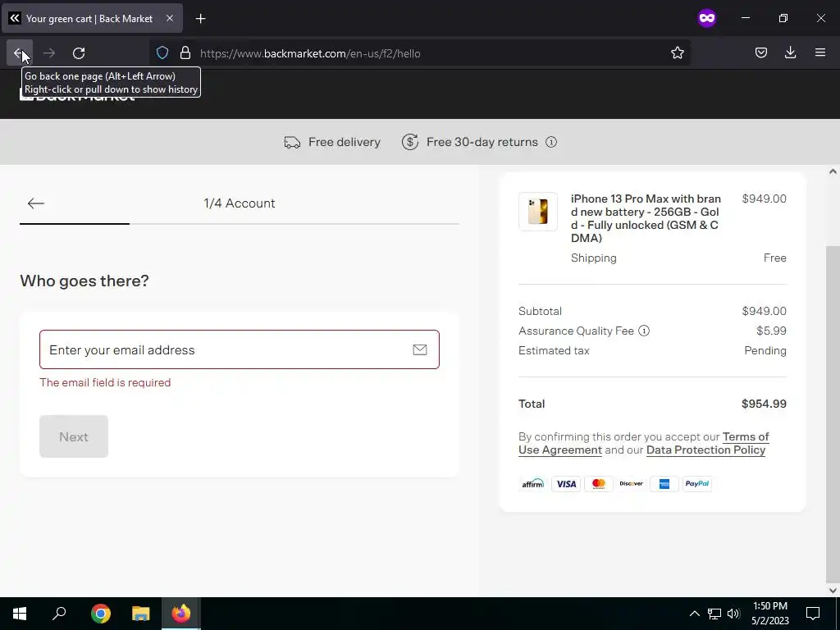Click the Who goes there? heading
Screen dimensions: 840x630
tap(84, 281)
